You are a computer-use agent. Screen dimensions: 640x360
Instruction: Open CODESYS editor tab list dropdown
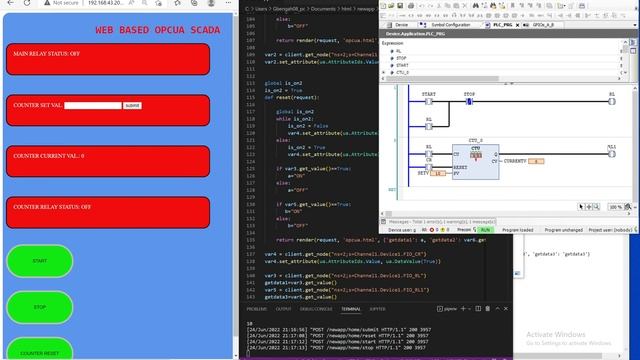(x=635, y=25)
